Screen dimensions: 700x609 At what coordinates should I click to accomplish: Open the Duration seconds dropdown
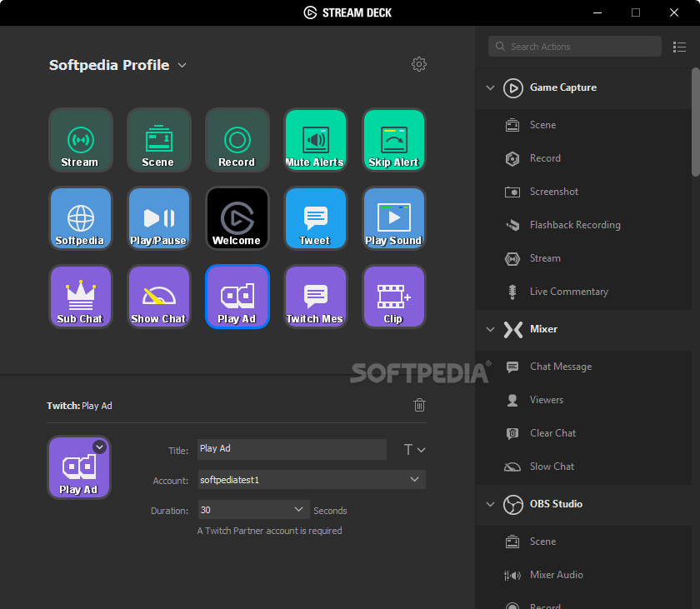[253, 510]
